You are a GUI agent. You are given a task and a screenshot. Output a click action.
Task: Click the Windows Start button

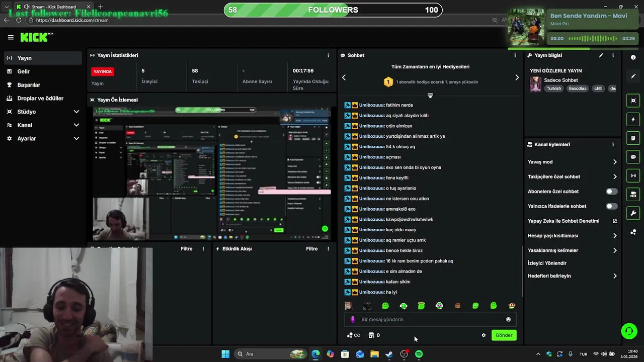click(x=225, y=354)
